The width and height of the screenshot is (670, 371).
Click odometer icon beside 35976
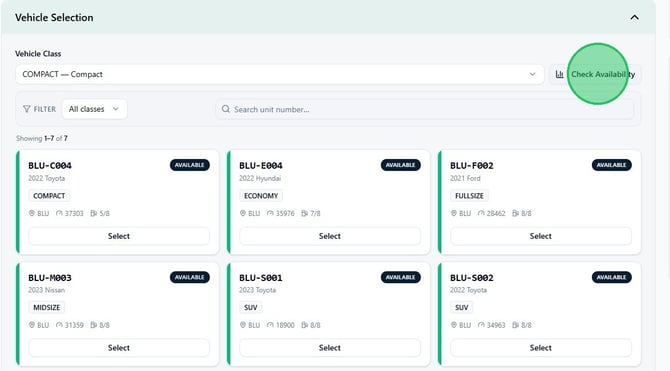(x=270, y=213)
